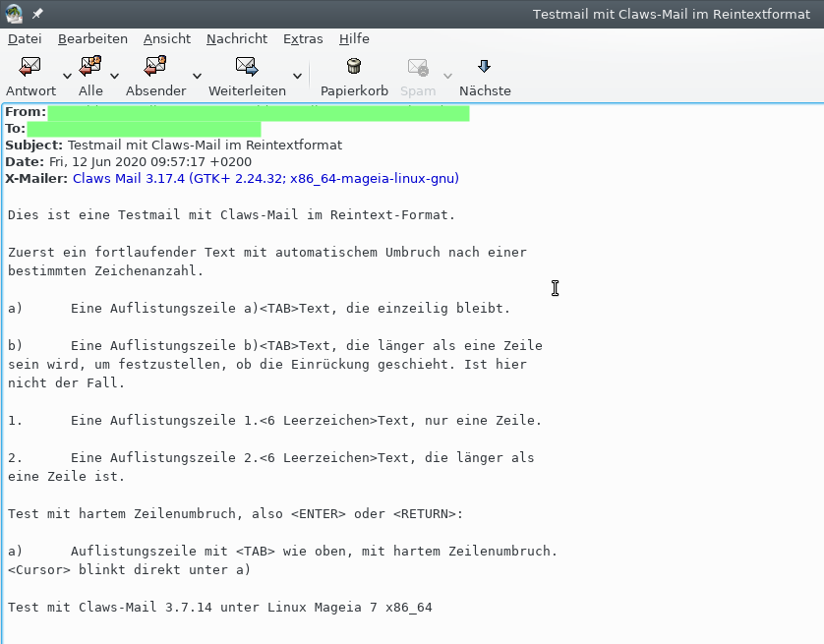Expand the Spam dropdown arrow
Viewport: 824px width, 644px height.
coord(447,76)
